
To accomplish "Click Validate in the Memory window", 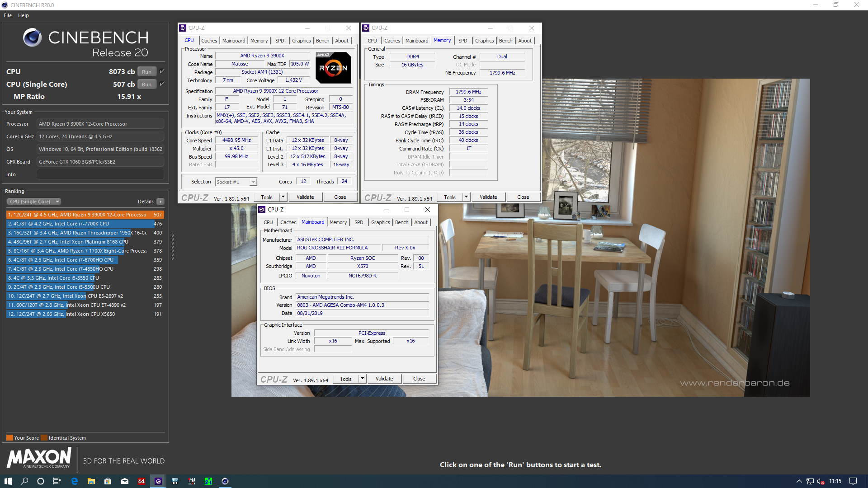I will 488,197.
